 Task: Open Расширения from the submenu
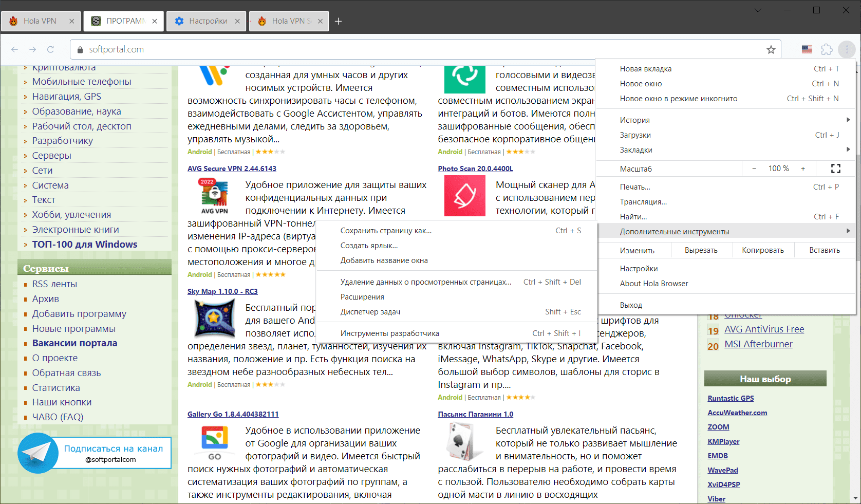(456, 297)
